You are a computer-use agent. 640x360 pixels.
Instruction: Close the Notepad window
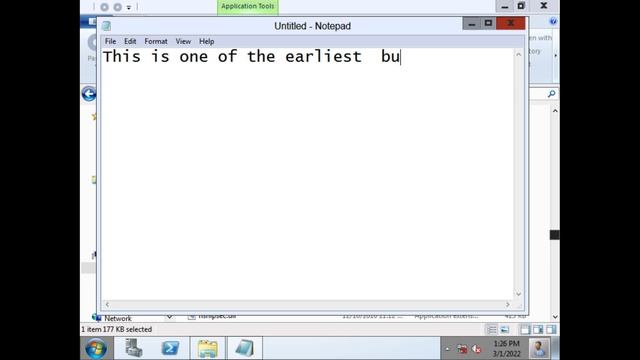click(x=511, y=24)
